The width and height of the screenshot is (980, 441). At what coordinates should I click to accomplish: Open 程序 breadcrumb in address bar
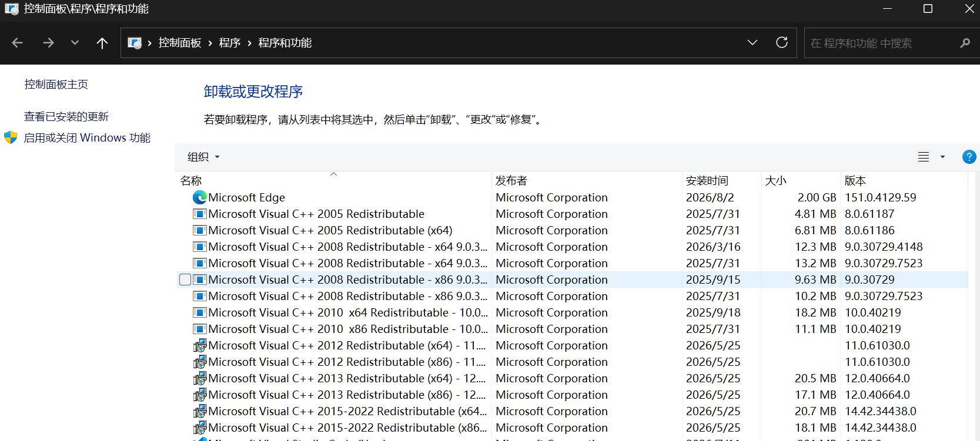point(230,43)
